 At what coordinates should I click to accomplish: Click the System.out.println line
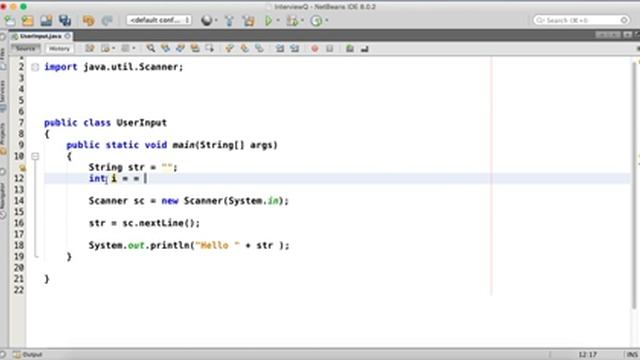coord(189,245)
